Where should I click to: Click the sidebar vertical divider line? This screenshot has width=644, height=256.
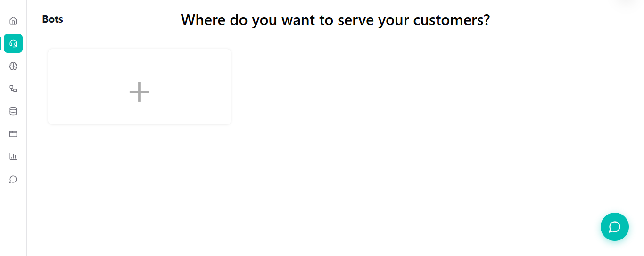pos(26,141)
